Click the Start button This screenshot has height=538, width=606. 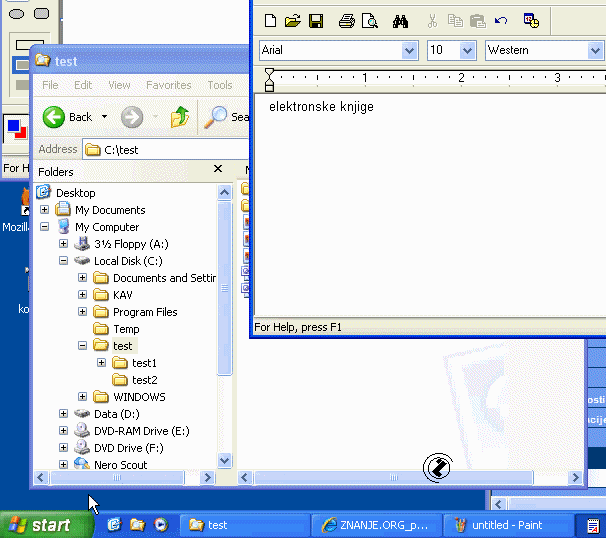[40, 525]
